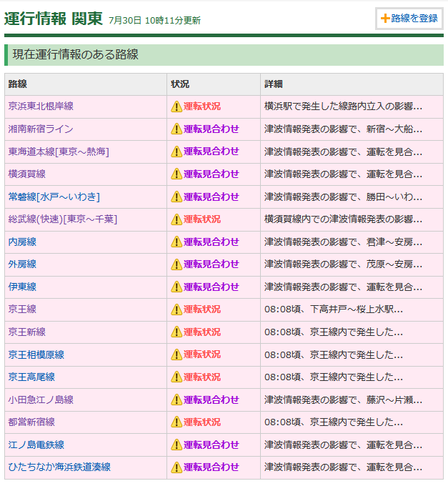Select detail text 横須賀線内での津波情報発表の影響…

(x=343, y=219)
